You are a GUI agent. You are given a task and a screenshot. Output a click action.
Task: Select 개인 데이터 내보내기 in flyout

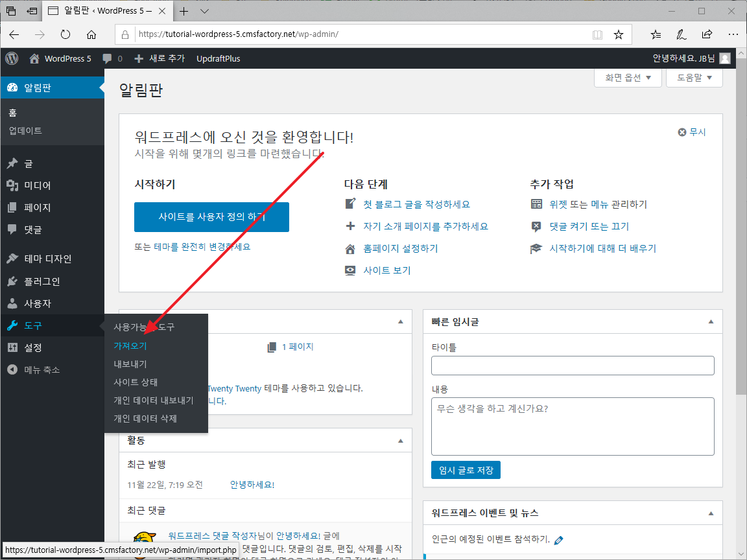pyautogui.click(x=154, y=401)
